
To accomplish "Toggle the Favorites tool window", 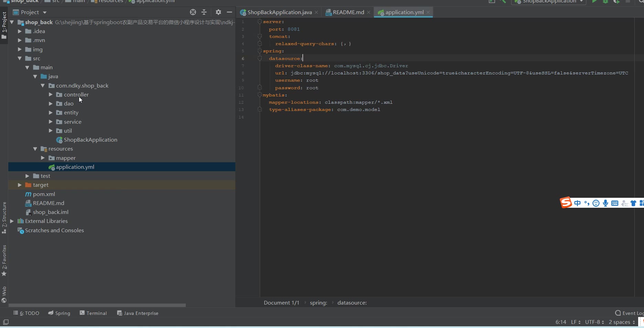I will [4, 260].
